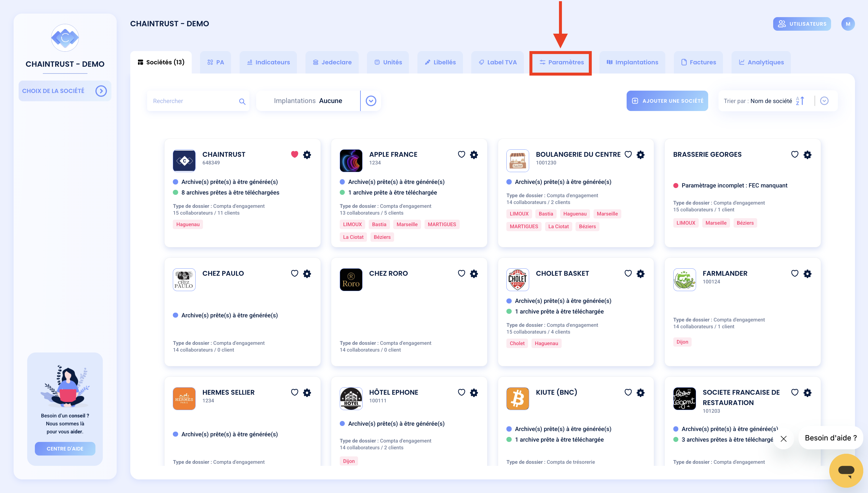This screenshot has height=493, width=868.
Task: Click the Cholet Basket logo thumbnail
Action: 517,280
